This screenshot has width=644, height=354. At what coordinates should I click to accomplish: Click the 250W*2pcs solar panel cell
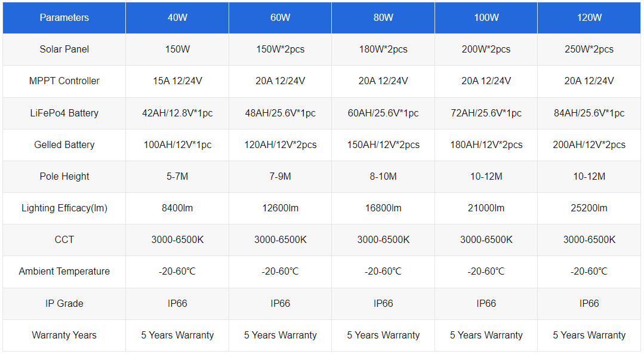(x=589, y=50)
